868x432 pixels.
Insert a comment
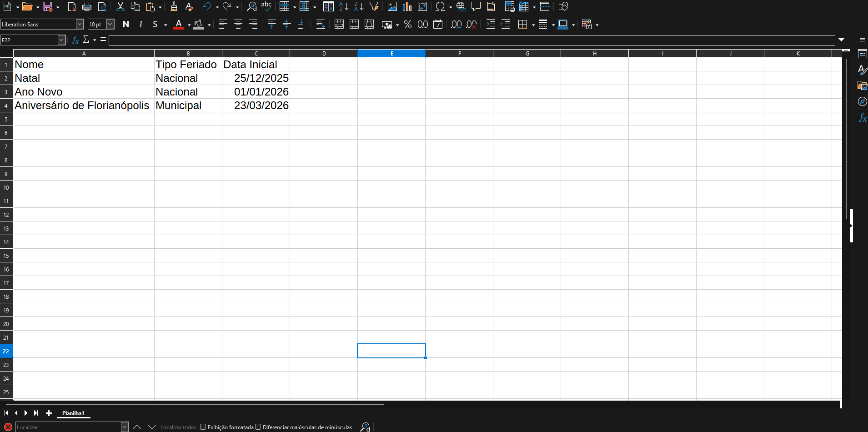click(x=476, y=7)
